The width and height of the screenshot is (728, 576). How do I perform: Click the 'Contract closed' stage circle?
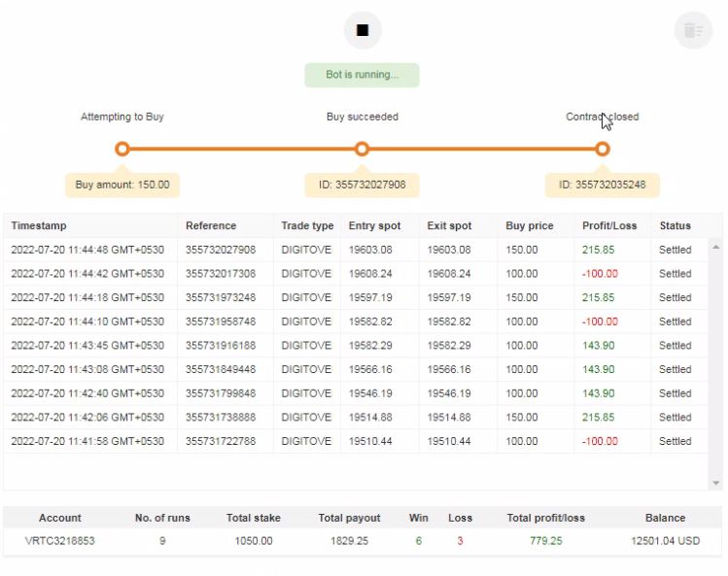point(603,149)
